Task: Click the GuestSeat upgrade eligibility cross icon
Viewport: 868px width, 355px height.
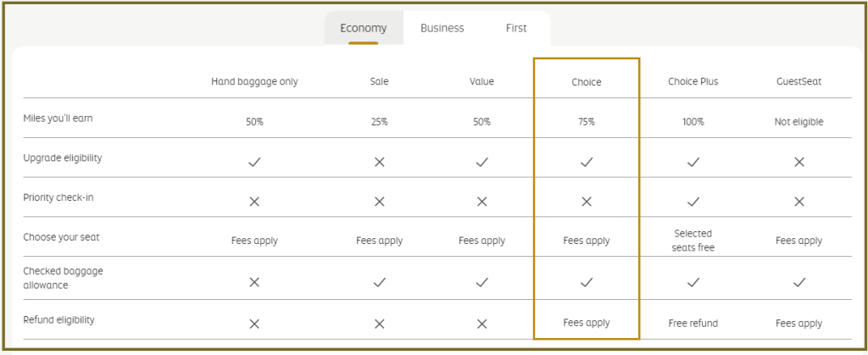Action: (798, 162)
